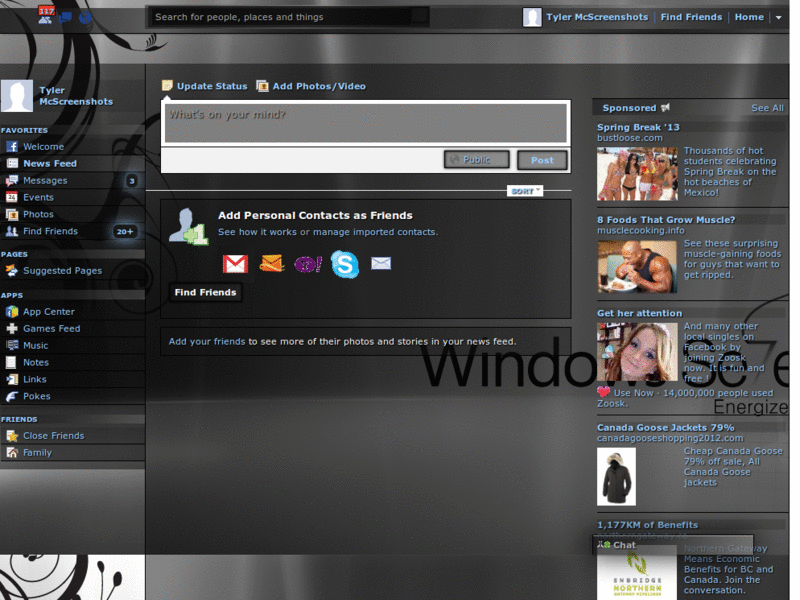Click the generic email envelope import icon
Image resolution: width=800 pixels, height=600 pixels.
click(x=381, y=263)
